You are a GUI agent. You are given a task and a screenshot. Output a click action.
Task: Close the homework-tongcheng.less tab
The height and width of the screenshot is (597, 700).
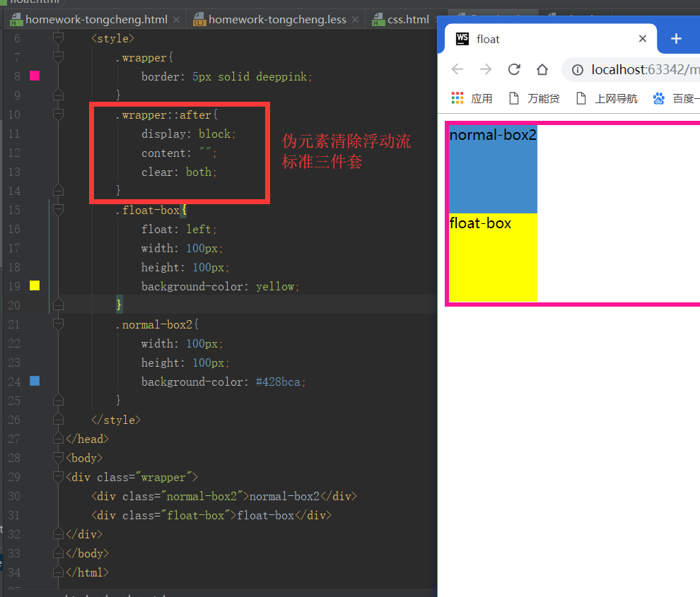[355, 20]
